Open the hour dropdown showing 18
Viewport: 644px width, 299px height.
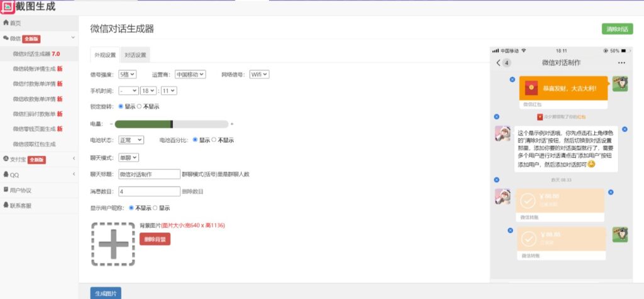(x=148, y=90)
